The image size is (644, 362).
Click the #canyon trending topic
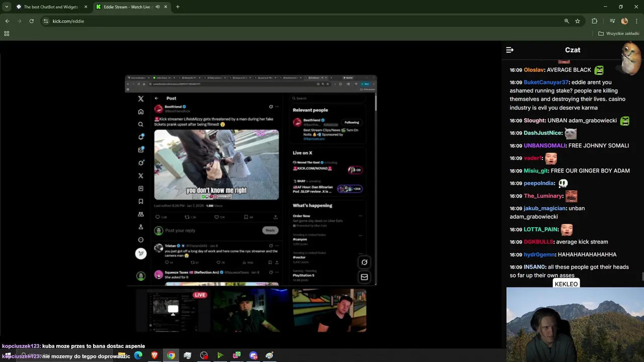click(299, 239)
